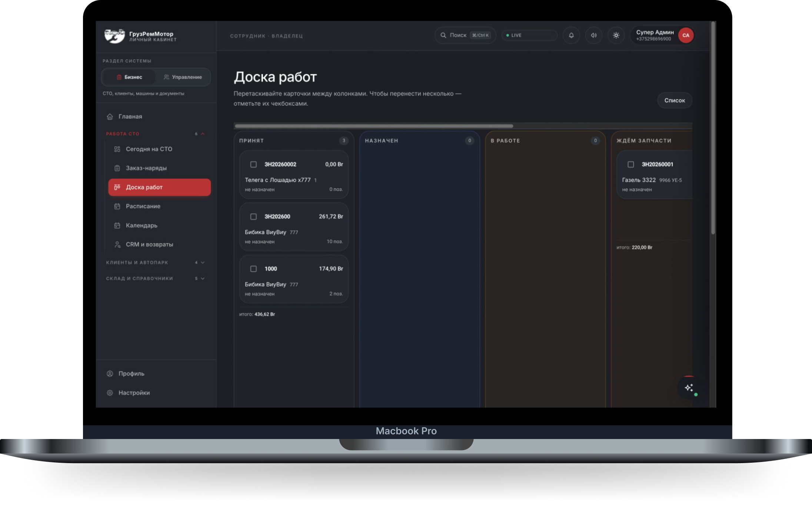Open notifications bell icon
The height and width of the screenshot is (505, 812).
tap(571, 35)
